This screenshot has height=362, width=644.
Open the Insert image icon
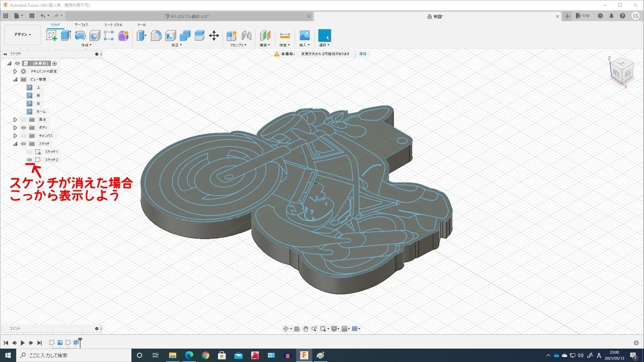[x=304, y=35]
